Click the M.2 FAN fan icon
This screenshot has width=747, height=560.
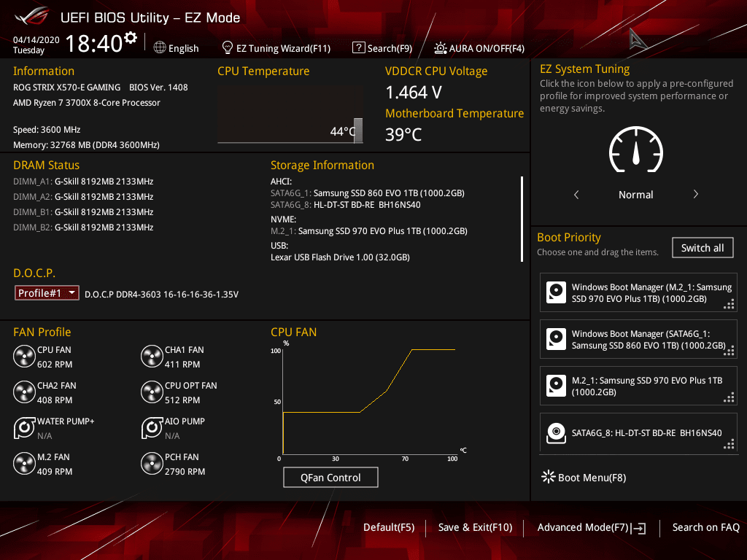pyautogui.click(x=24, y=464)
